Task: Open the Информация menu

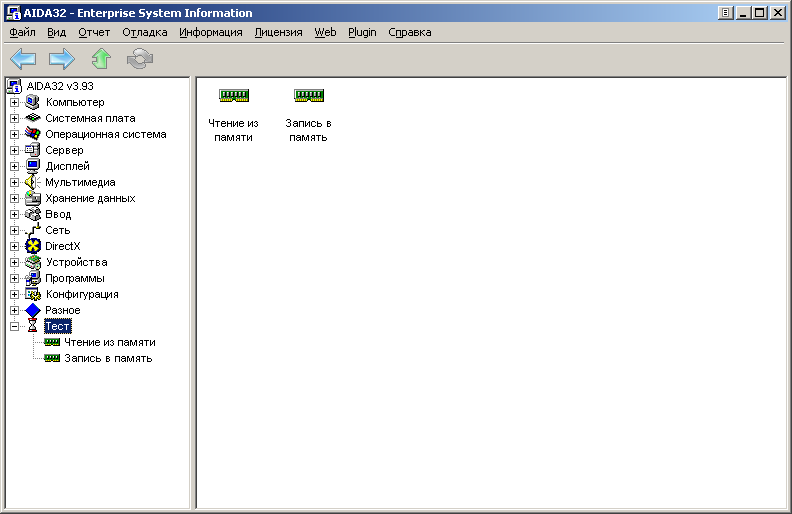Action: (x=211, y=32)
